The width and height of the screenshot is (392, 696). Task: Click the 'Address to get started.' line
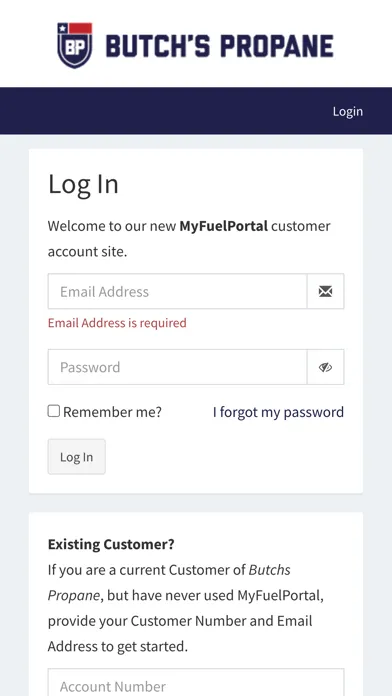118,646
